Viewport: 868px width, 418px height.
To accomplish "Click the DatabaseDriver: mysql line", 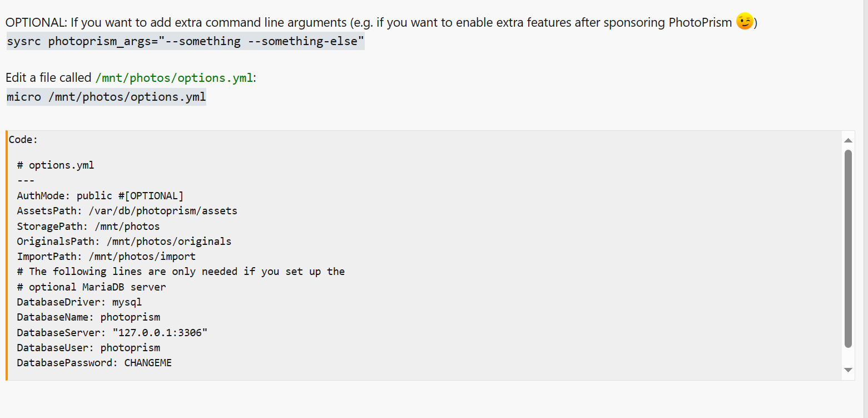I will (80, 302).
